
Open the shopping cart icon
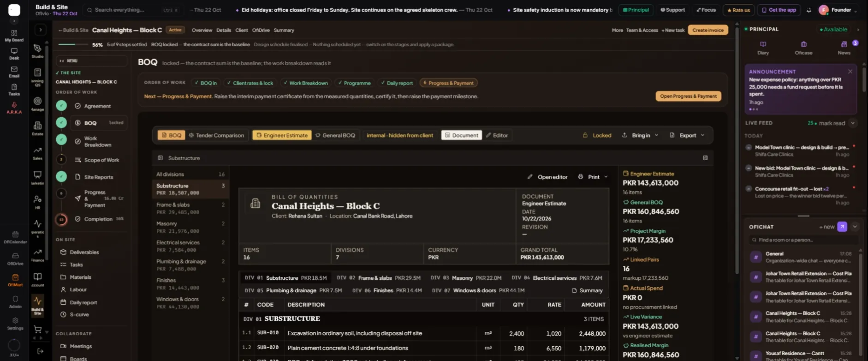click(x=38, y=330)
